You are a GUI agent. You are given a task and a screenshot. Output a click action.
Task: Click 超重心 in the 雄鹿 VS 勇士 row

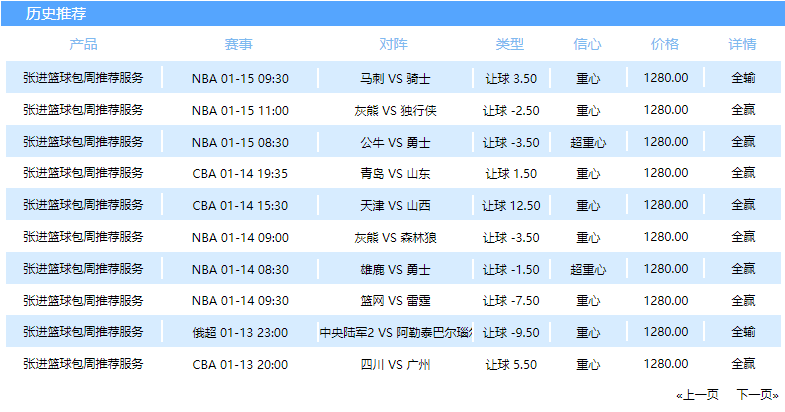click(x=588, y=269)
